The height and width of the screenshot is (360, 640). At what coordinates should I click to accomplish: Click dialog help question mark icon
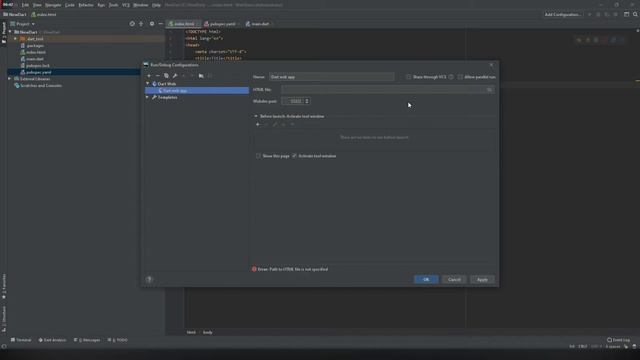point(149,280)
